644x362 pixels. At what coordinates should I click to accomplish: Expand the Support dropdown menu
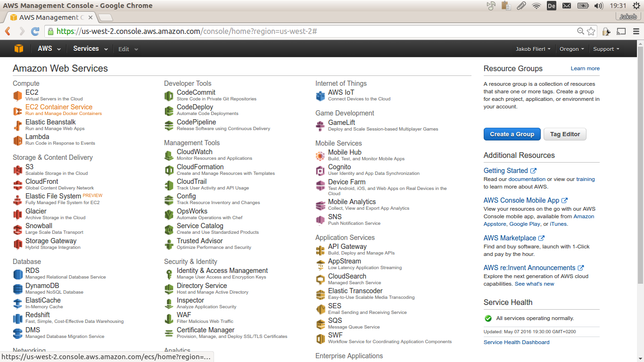[x=606, y=49]
